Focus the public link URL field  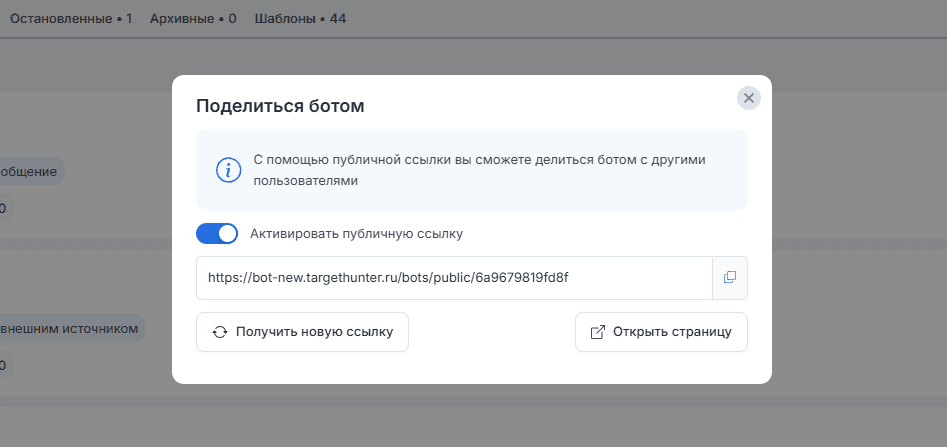[454, 278]
